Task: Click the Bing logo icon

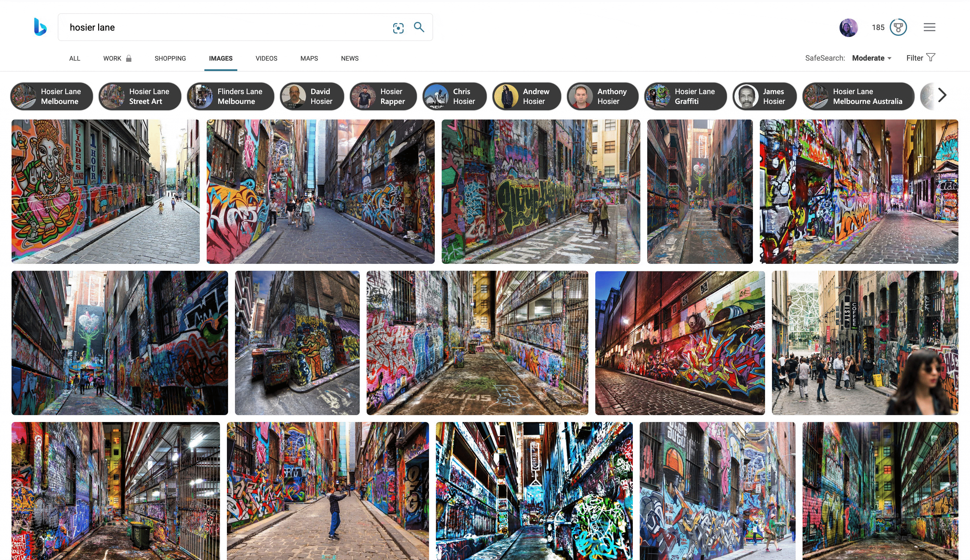Action: [40, 27]
